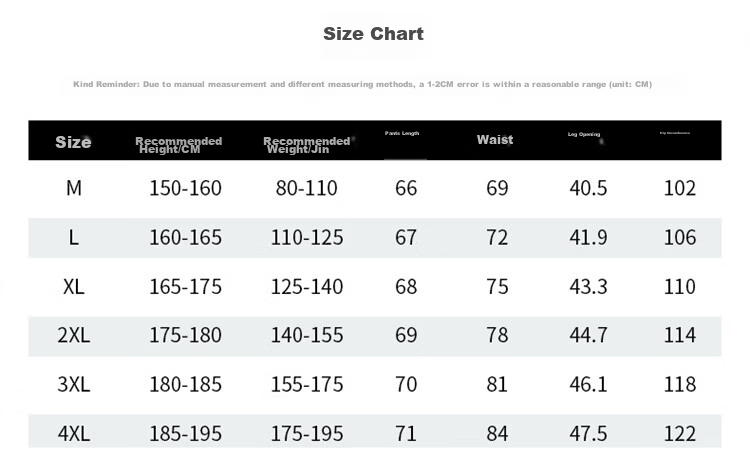Click the Kind Reminder note text

click(x=362, y=84)
